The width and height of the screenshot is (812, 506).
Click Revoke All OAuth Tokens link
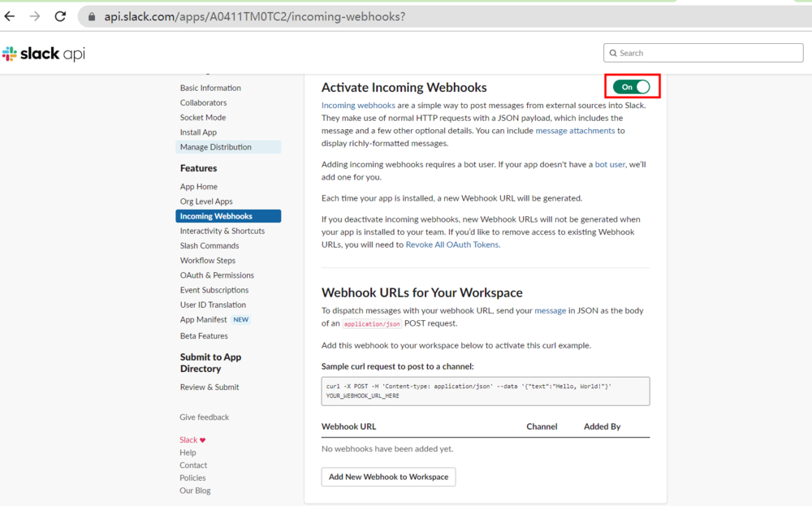(452, 244)
